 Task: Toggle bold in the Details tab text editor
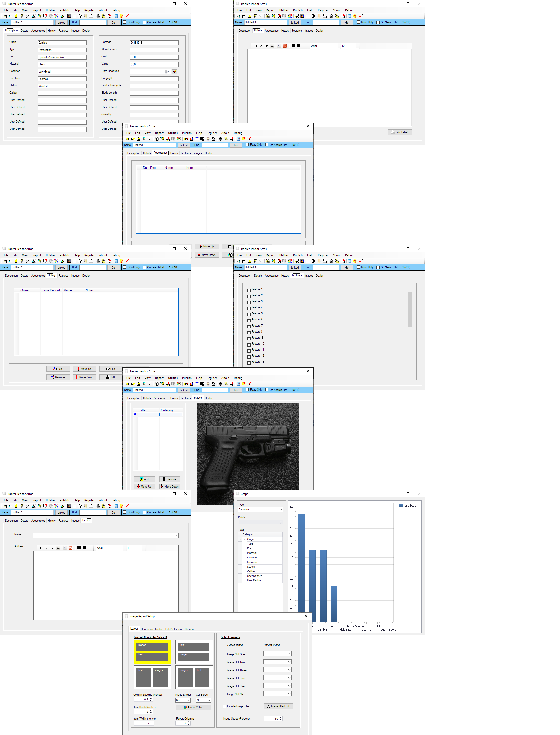[x=255, y=46]
